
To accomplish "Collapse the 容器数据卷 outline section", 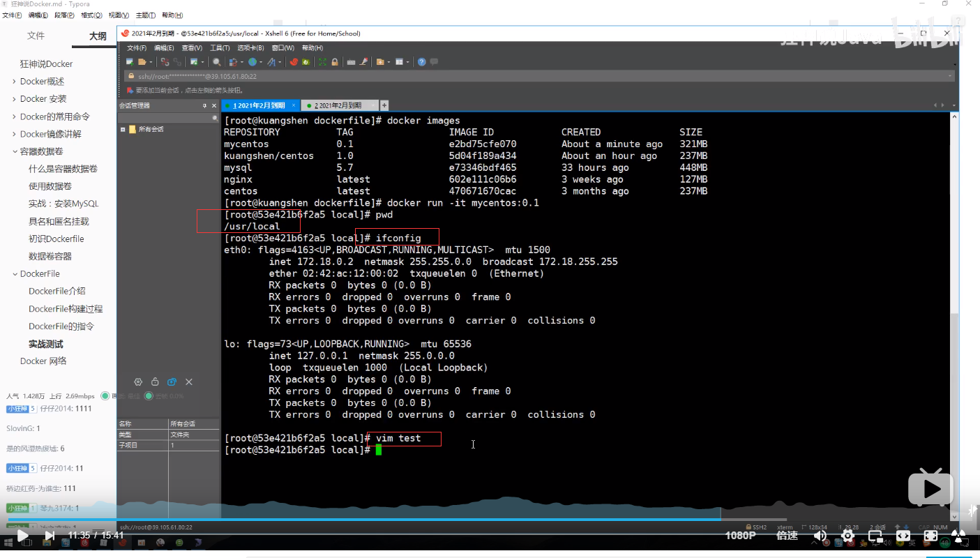I will pyautogui.click(x=14, y=151).
